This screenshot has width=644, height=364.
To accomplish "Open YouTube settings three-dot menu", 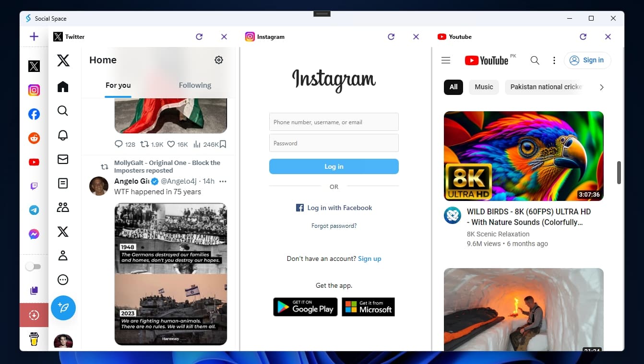I will click(554, 60).
